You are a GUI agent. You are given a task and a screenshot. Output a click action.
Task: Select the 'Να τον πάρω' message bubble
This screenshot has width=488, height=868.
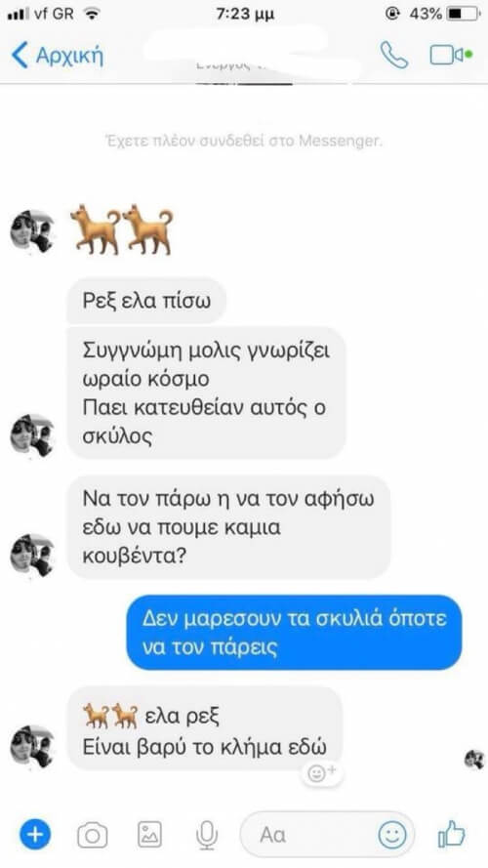point(228,527)
